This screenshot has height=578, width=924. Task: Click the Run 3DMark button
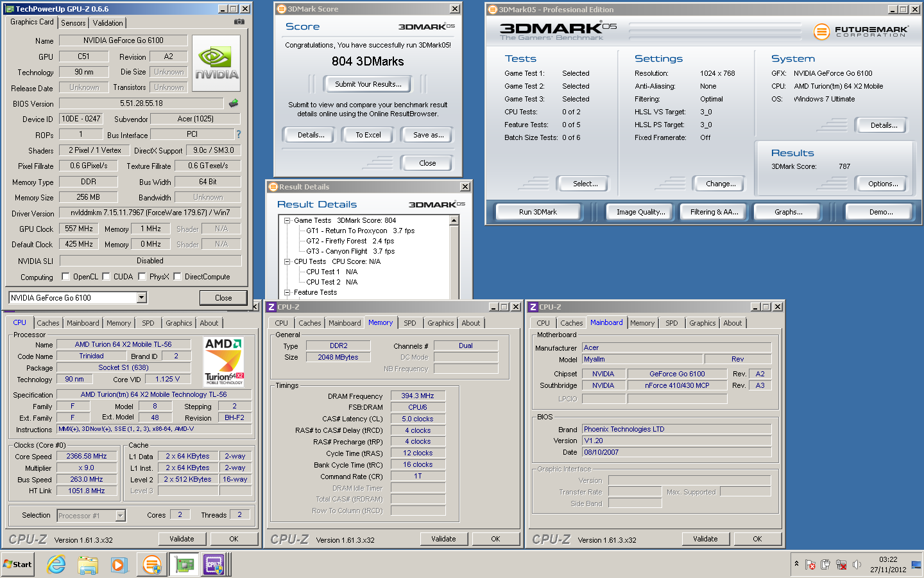[x=538, y=212]
